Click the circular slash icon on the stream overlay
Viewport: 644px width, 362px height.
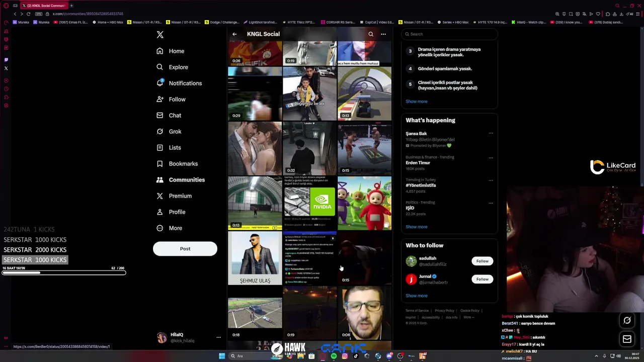pyautogui.click(x=627, y=320)
